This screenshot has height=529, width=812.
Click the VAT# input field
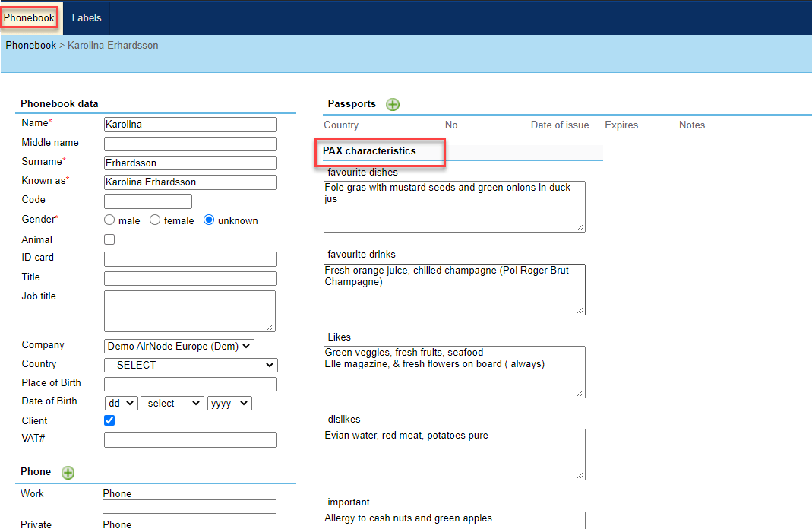click(x=190, y=440)
